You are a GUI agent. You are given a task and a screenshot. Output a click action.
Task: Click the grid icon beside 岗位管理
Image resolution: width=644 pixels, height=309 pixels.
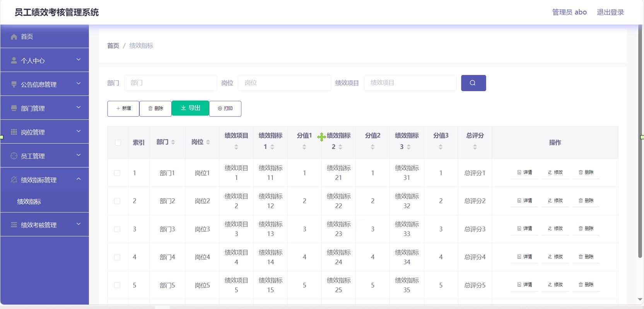pyautogui.click(x=14, y=132)
